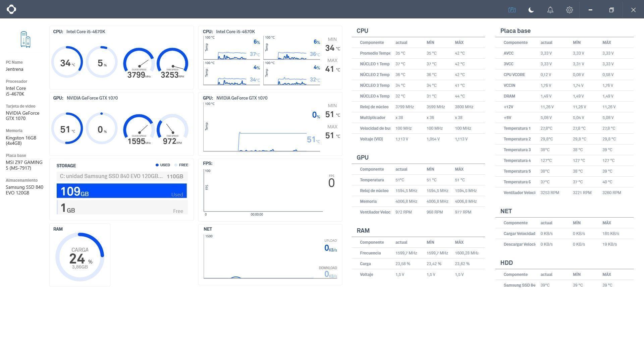Click the MÁX column header in CPU table

459,43
